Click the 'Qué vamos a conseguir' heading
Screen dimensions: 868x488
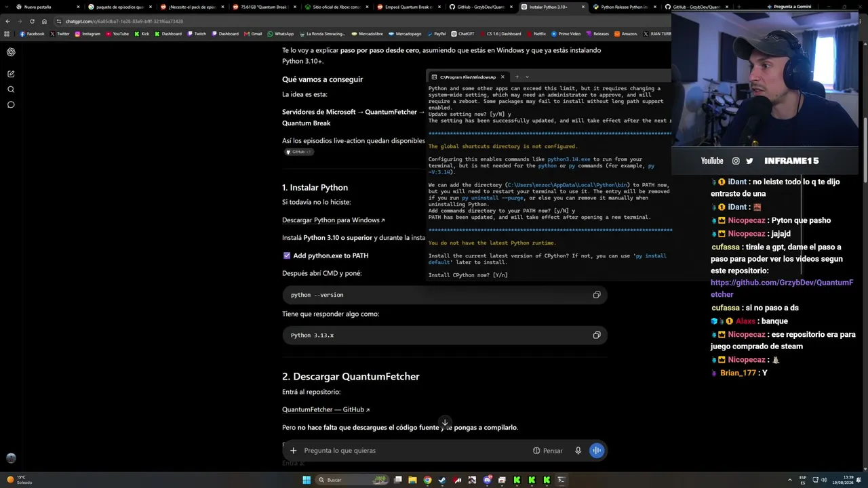(323, 79)
